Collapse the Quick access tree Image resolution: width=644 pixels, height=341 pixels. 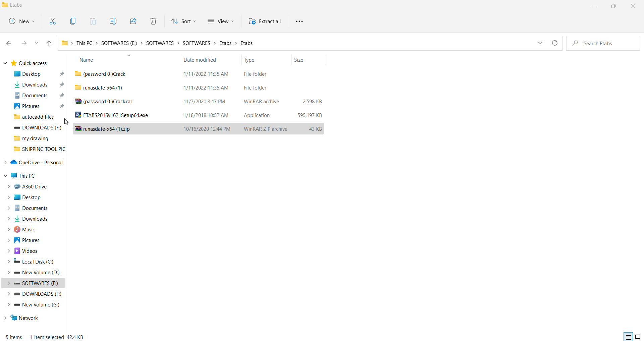pos(5,63)
